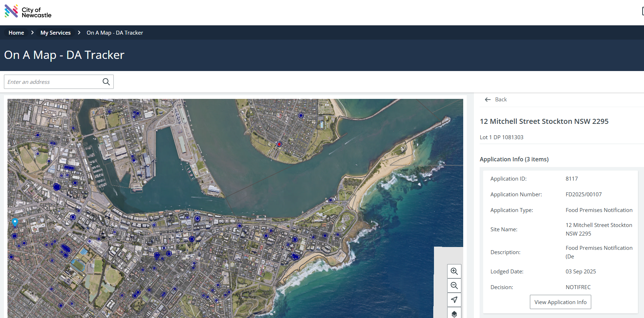Click the Application Info (3 items) heading
Image resolution: width=644 pixels, height=318 pixels.
coord(514,159)
